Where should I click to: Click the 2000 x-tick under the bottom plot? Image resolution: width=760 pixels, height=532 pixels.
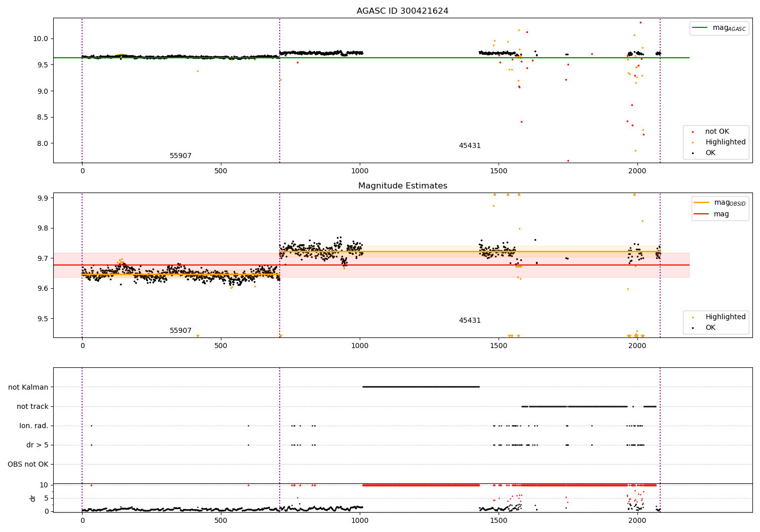pos(637,520)
